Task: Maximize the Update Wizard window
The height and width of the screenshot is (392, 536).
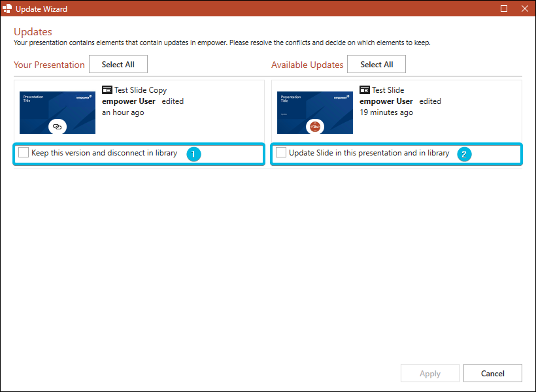Action: pos(504,8)
